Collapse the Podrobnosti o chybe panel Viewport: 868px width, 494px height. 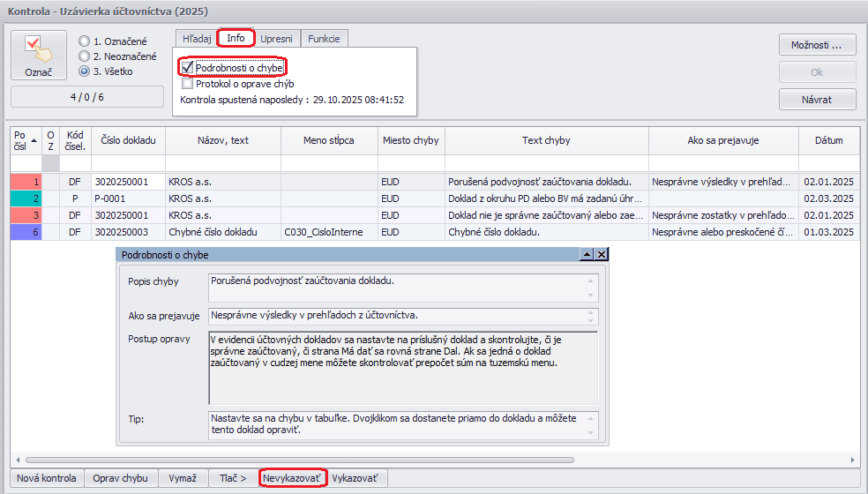(586, 254)
